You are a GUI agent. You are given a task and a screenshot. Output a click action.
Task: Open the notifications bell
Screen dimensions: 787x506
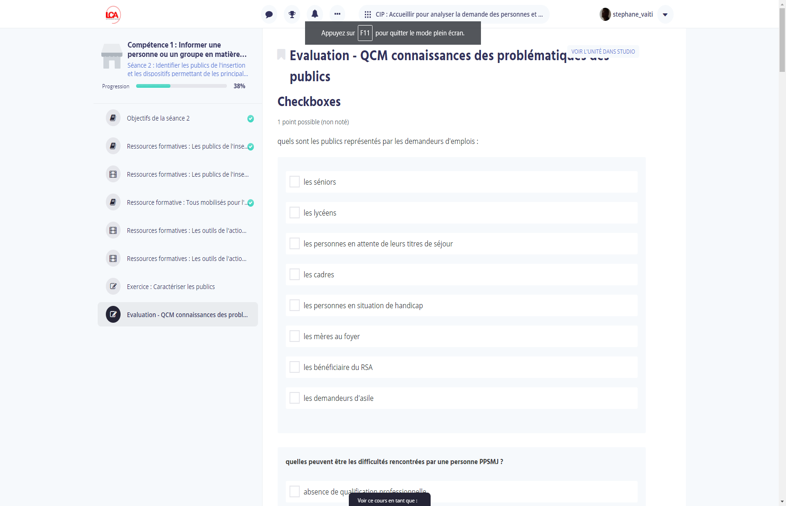(315, 14)
